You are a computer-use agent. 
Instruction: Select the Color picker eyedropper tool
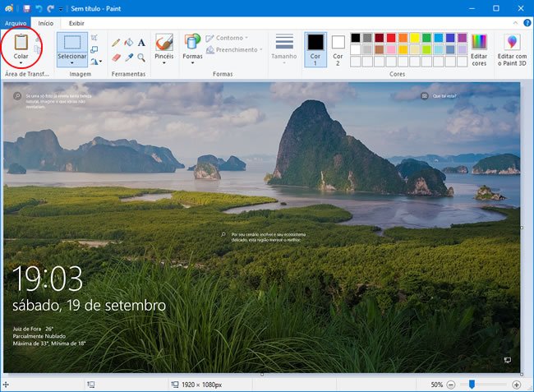coord(129,57)
